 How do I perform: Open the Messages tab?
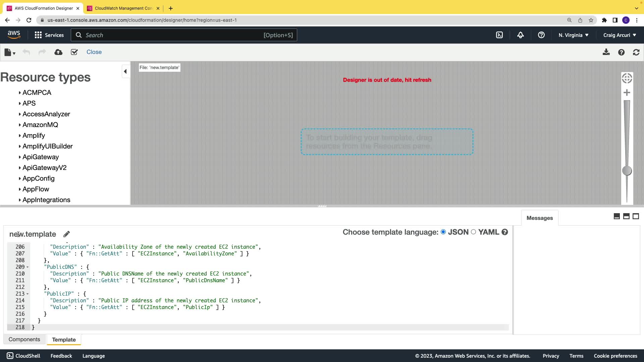tap(539, 218)
